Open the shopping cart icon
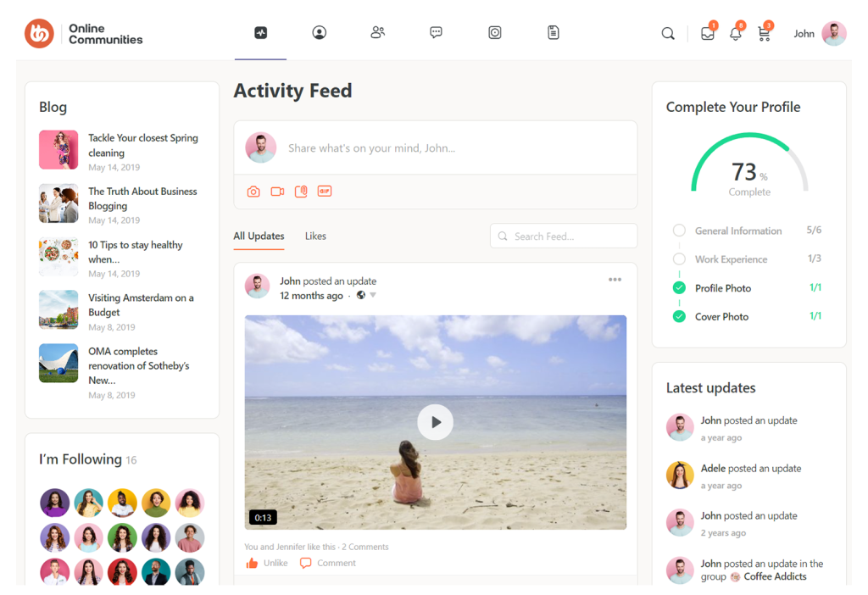This screenshot has height=595, width=868. point(764,34)
